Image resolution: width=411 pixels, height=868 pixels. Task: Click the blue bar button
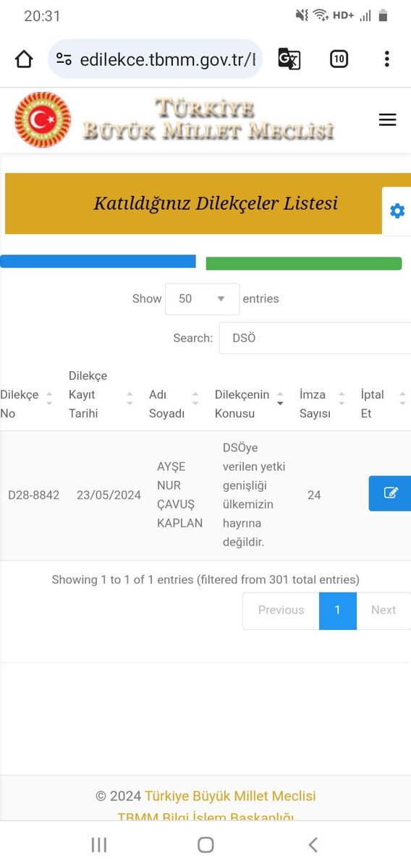click(98, 261)
